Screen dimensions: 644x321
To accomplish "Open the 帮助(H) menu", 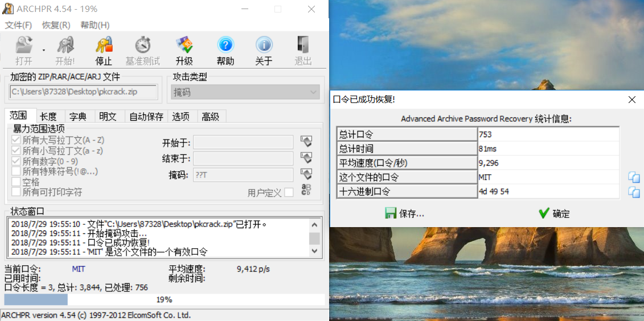I will coord(95,25).
